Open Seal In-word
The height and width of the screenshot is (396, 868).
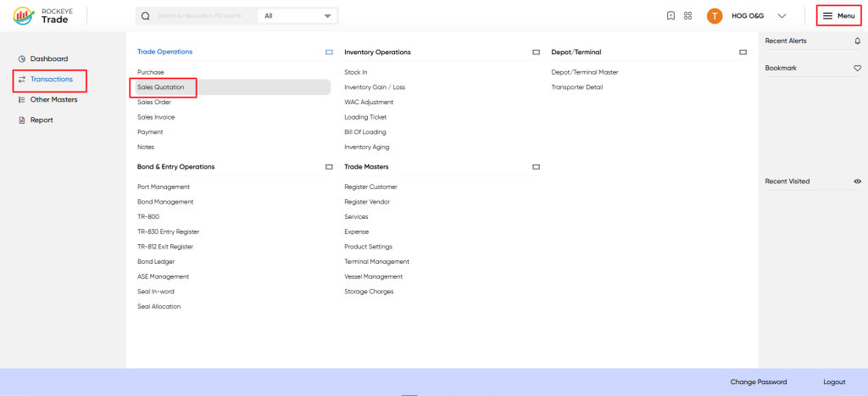click(x=156, y=292)
